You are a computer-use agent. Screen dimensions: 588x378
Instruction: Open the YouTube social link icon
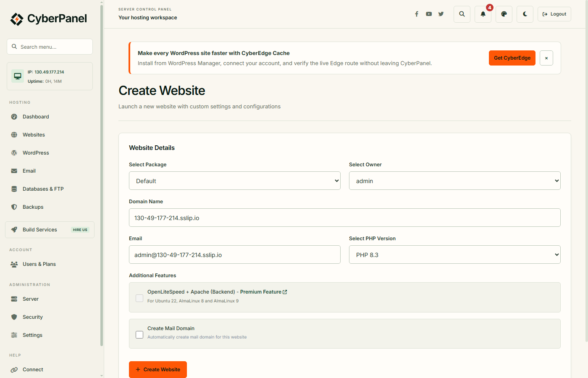tap(429, 14)
